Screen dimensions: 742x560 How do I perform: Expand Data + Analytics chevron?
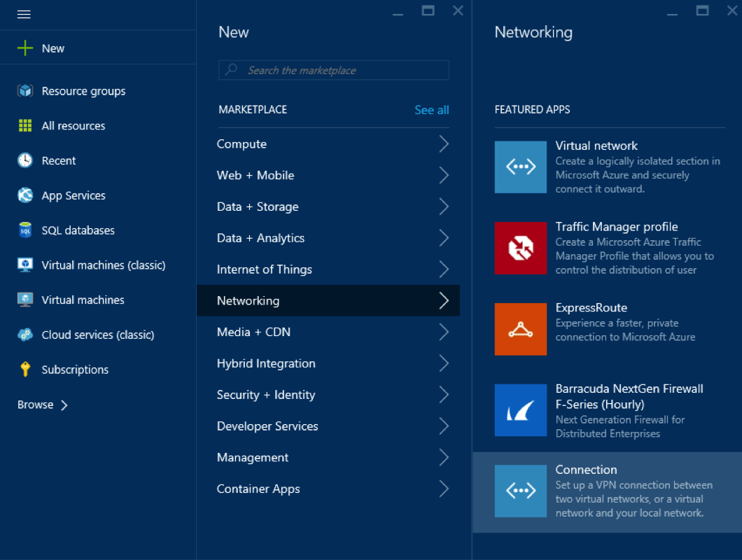443,237
